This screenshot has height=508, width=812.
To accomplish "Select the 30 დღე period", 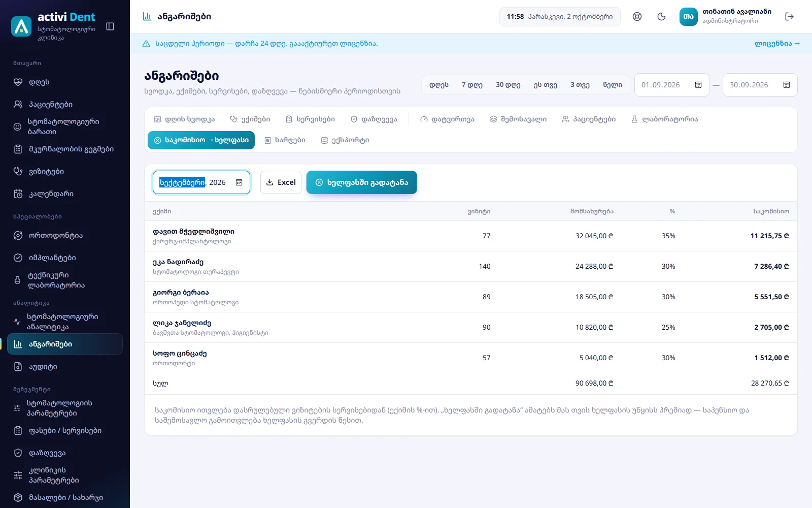I will coord(508,85).
